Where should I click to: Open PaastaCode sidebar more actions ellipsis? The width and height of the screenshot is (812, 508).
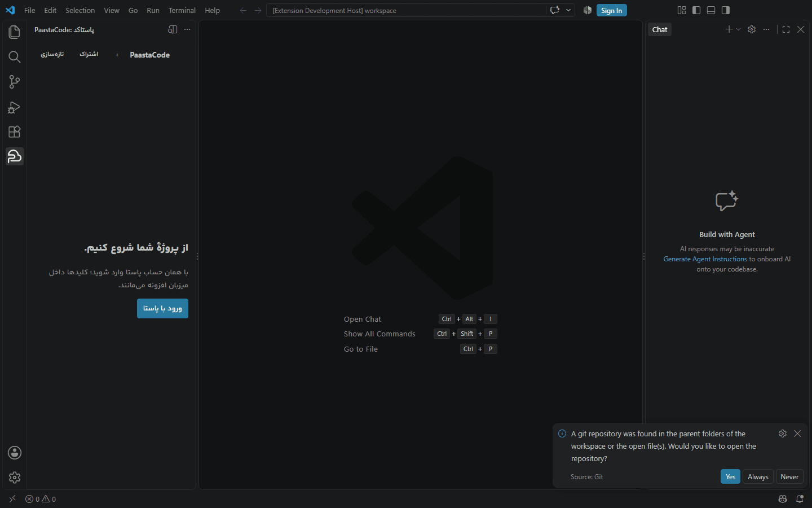tap(187, 29)
